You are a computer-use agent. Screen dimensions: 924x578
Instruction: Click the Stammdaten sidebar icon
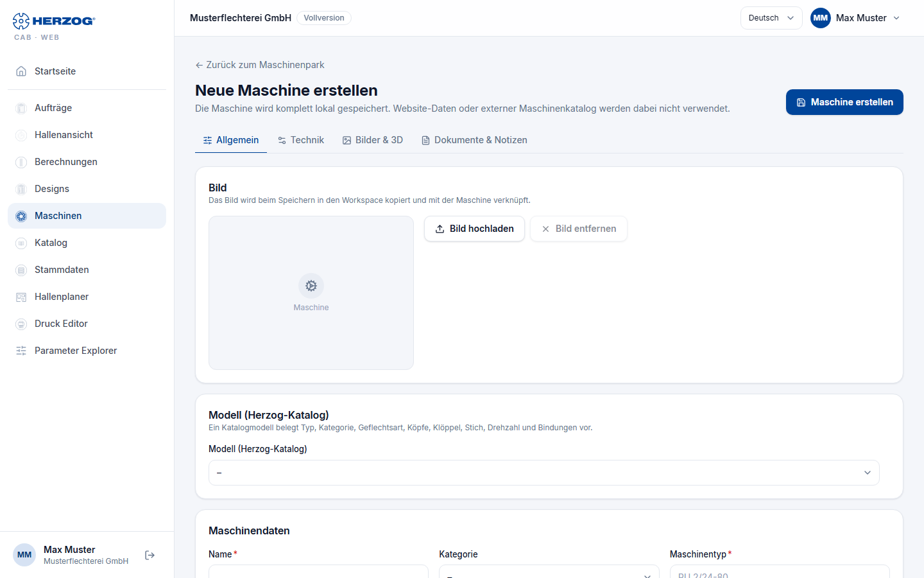[x=21, y=270]
